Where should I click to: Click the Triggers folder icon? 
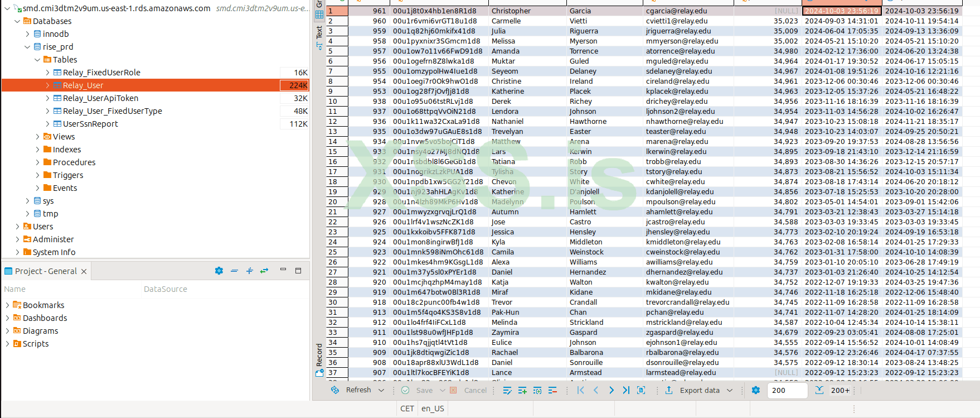tap(47, 175)
